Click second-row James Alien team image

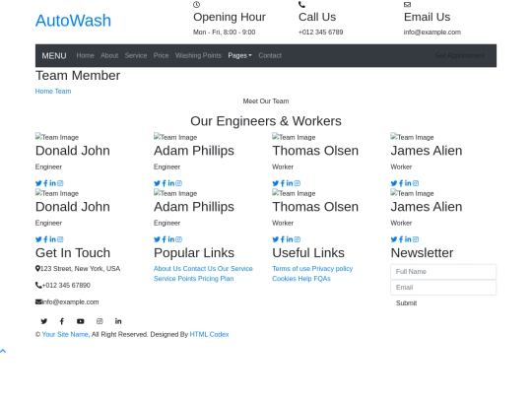pyautogui.click(x=412, y=193)
